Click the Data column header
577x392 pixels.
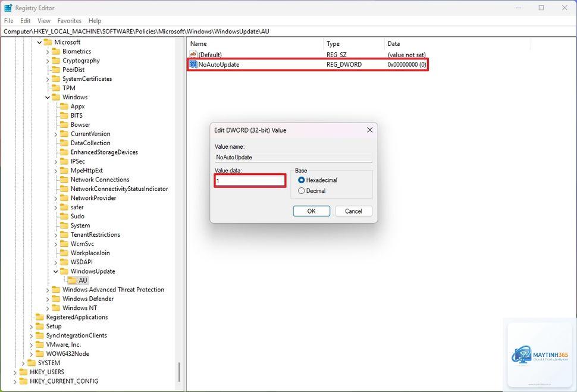(x=457, y=43)
